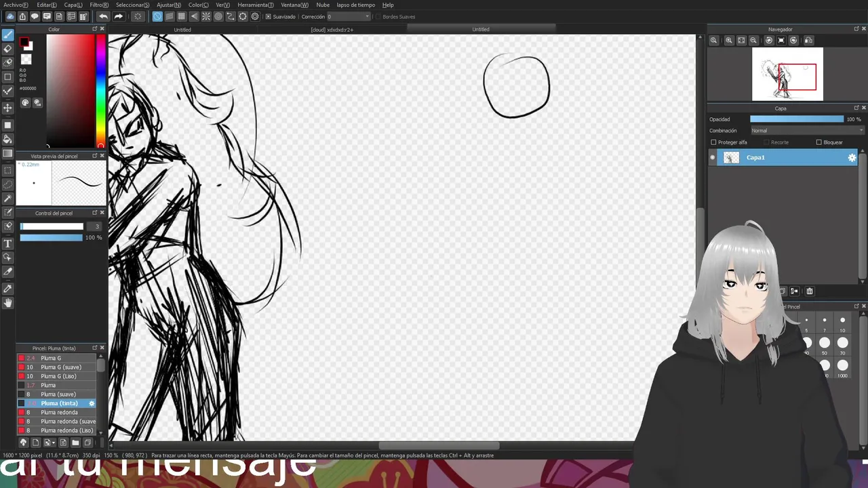Close the Color panel
Viewport: 868px width, 488px height.
pos(102,29)
